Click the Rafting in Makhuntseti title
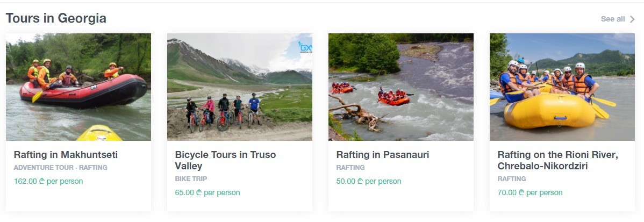 click(x=66, y=155)
